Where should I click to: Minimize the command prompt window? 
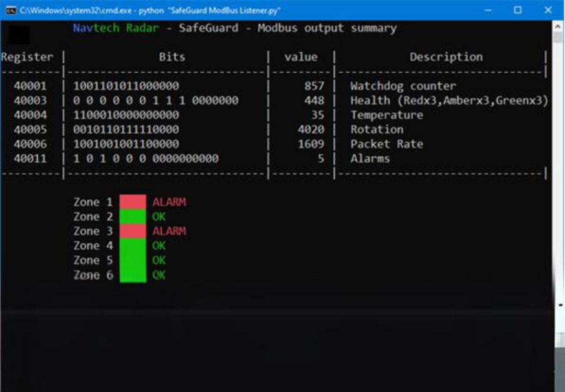point(488,10)
